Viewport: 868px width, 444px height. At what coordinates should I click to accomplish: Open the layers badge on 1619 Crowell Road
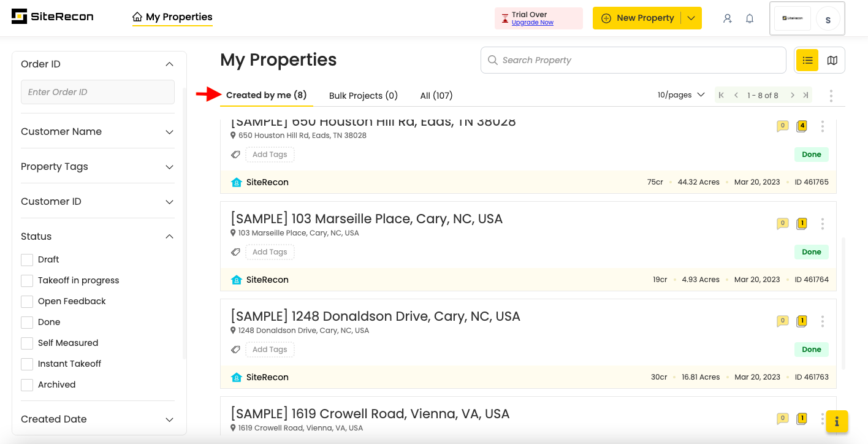(802, 419)
